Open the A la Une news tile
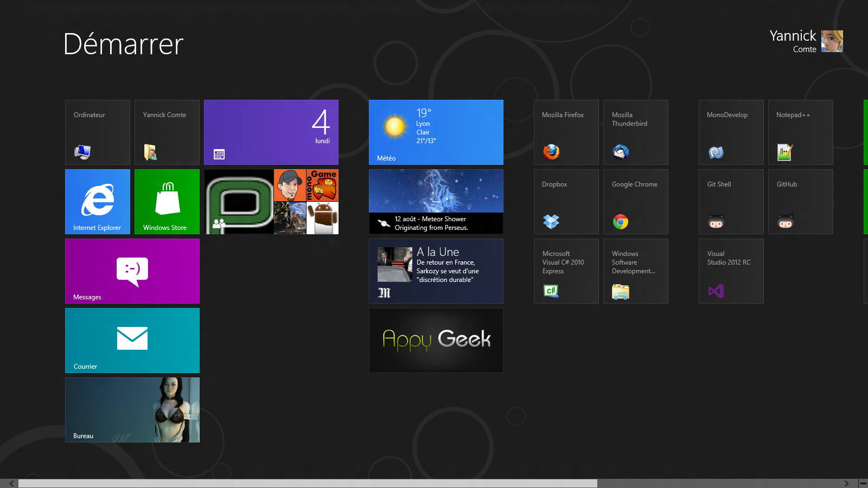 coord(436,271)
